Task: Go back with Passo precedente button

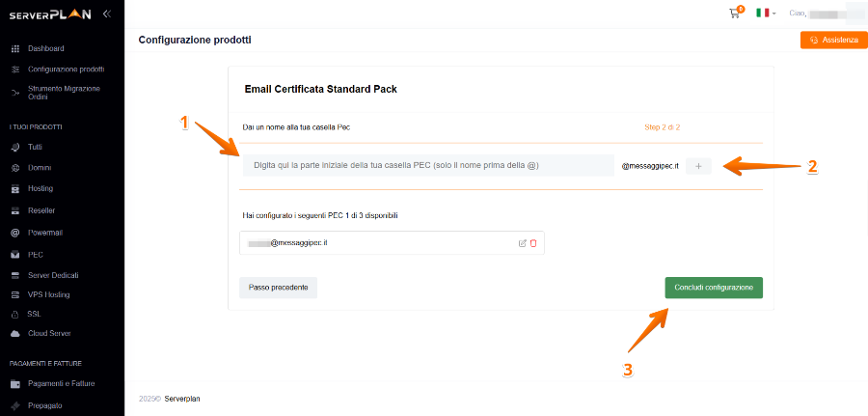Action: 278,288
